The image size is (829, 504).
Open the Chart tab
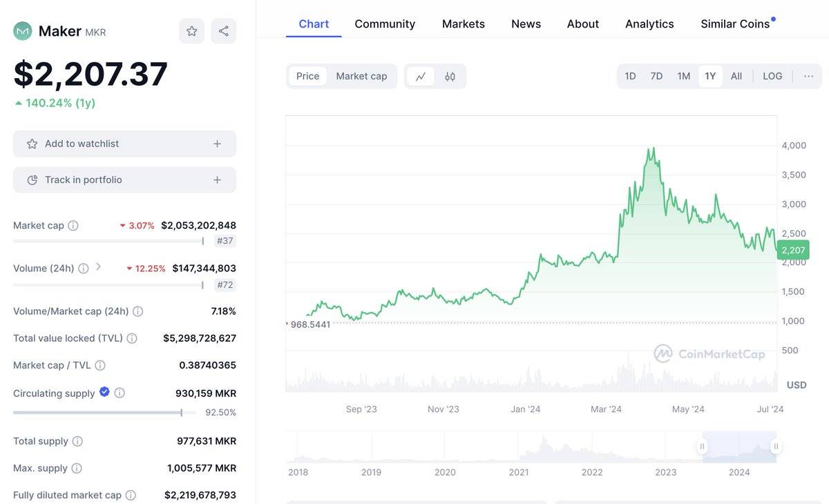[x=314, y=23]
